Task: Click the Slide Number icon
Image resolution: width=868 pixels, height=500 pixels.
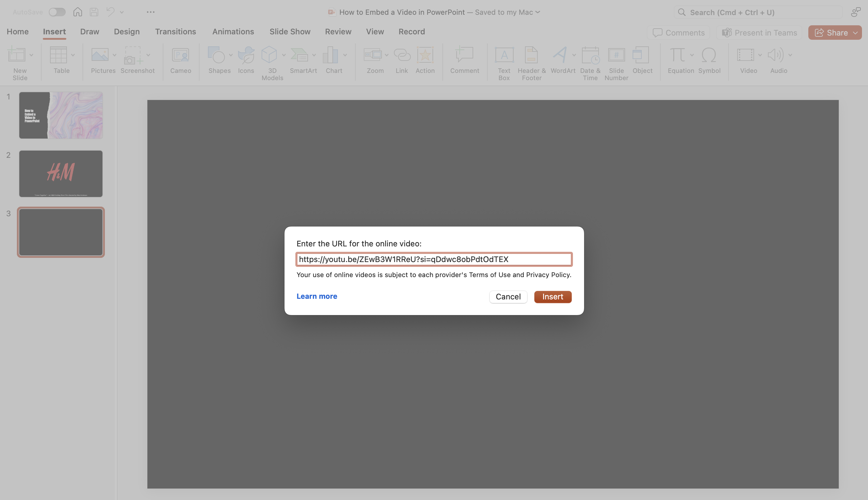Action: (616, 55)
